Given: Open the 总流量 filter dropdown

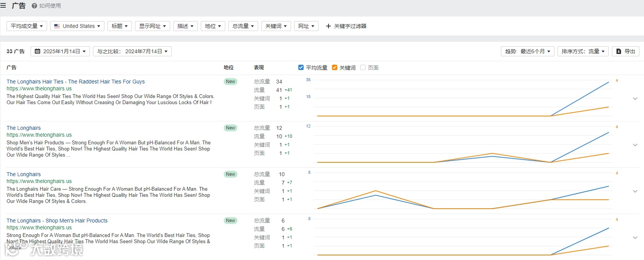Looking at the screenshot, I should [x=243, y=26].
